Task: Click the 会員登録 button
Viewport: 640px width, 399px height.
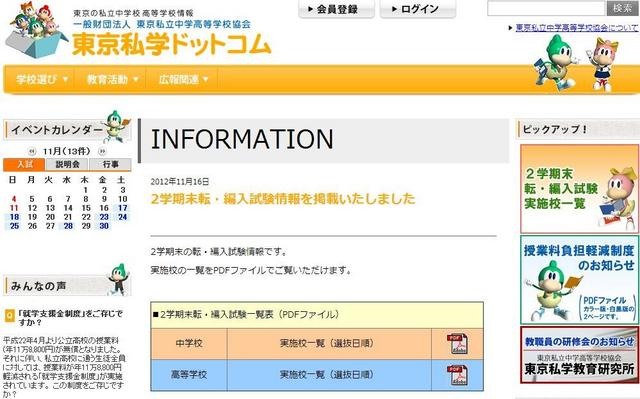Action: pos(336,9)
